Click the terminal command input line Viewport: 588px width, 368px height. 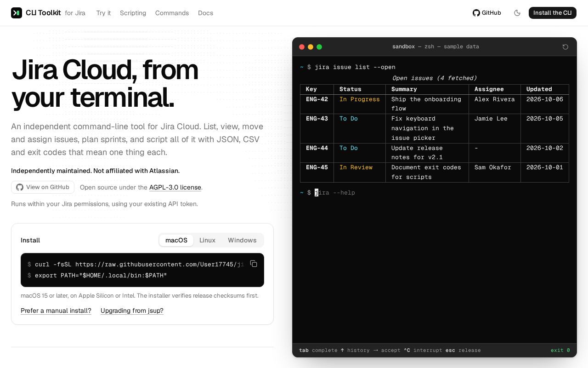coord(434,193)
